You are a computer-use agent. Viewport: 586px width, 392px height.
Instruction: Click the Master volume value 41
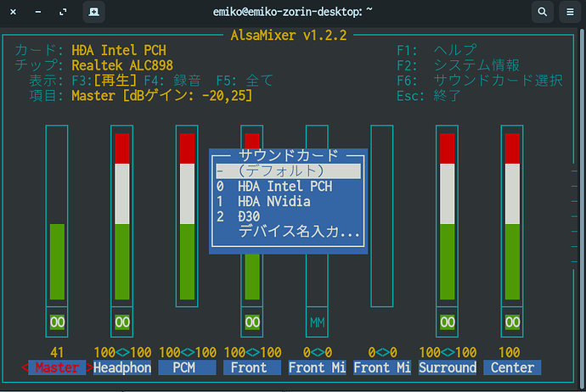(57, 352)
